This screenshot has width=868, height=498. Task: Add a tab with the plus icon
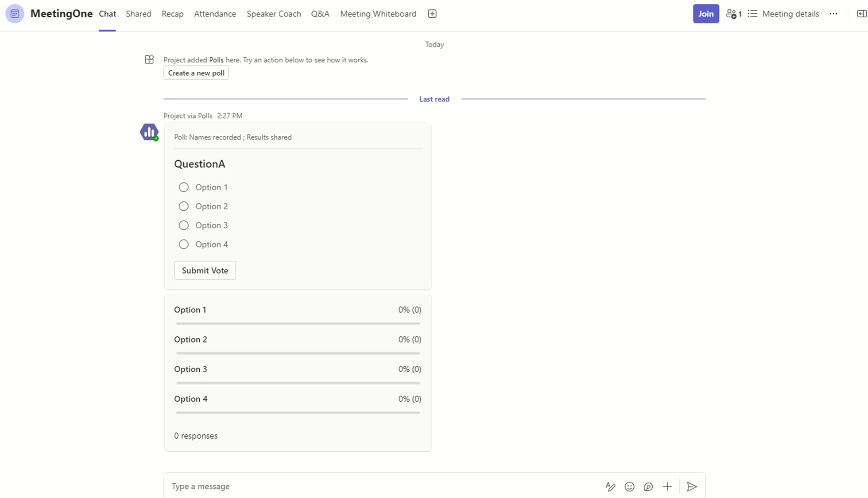(432, 14)
